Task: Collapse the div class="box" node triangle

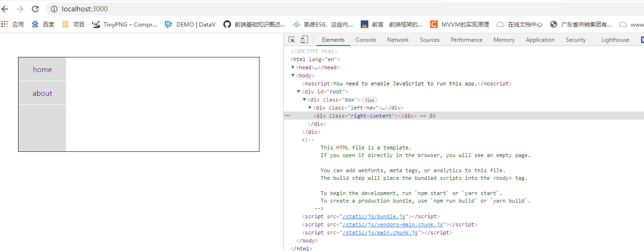Action: point(304,100)
